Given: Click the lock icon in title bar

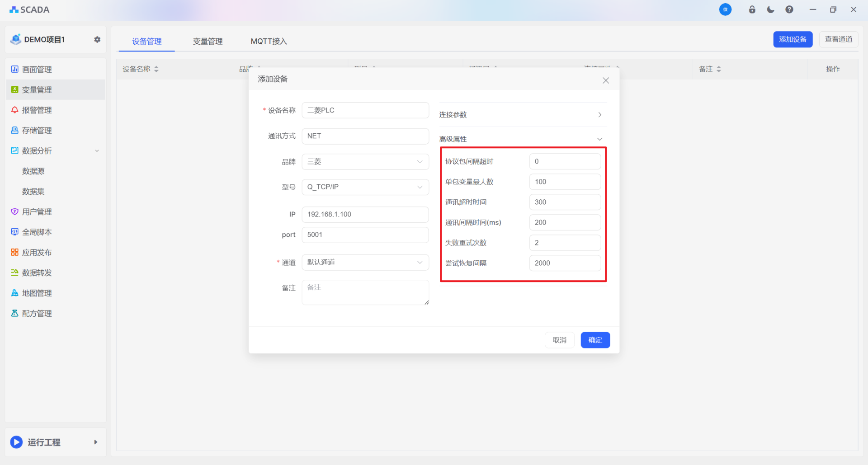Looking at the screenshot, I should point(752,9).
